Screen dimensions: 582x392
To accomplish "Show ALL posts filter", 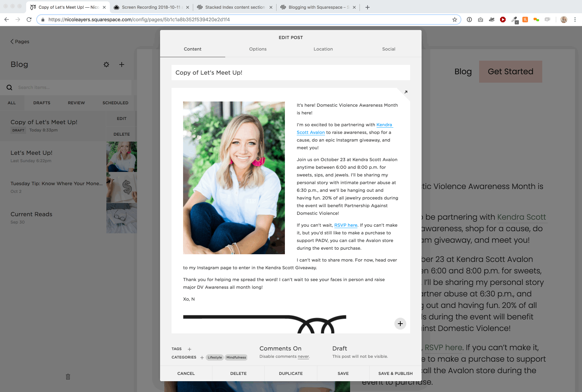I will click(x=12, y=103).
